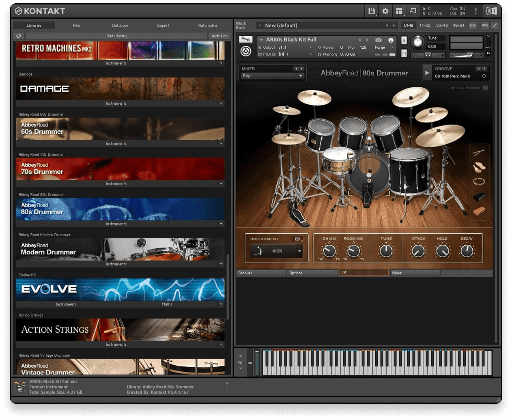Click the Native Instruments logo in the top bar
The image size is (512, 420).
(491, 11)
